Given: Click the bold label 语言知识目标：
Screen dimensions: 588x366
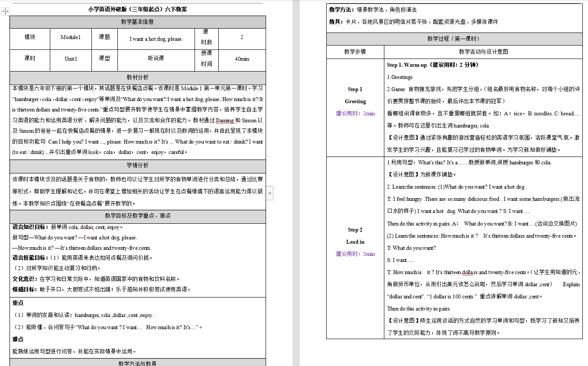Looking at the screenshot, I should pos(31,227).
